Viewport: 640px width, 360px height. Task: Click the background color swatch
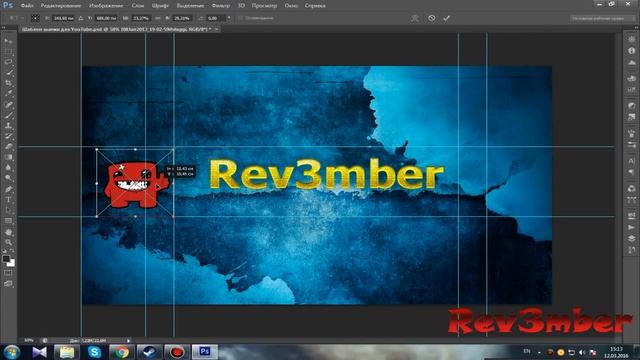(11, 263)
